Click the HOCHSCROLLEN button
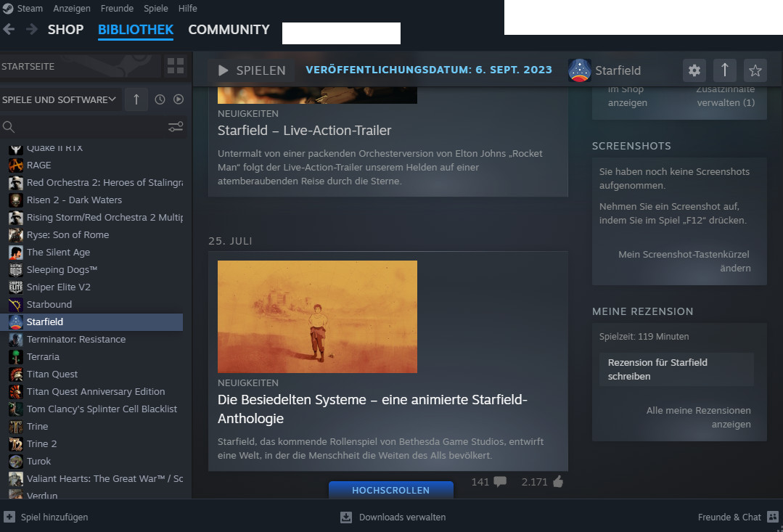 (390, 490)
